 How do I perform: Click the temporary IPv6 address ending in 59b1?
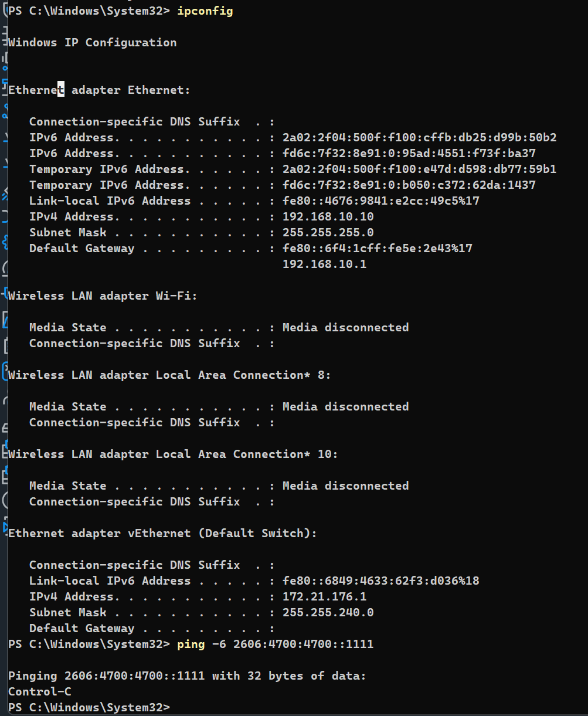[x=419, y=169]
